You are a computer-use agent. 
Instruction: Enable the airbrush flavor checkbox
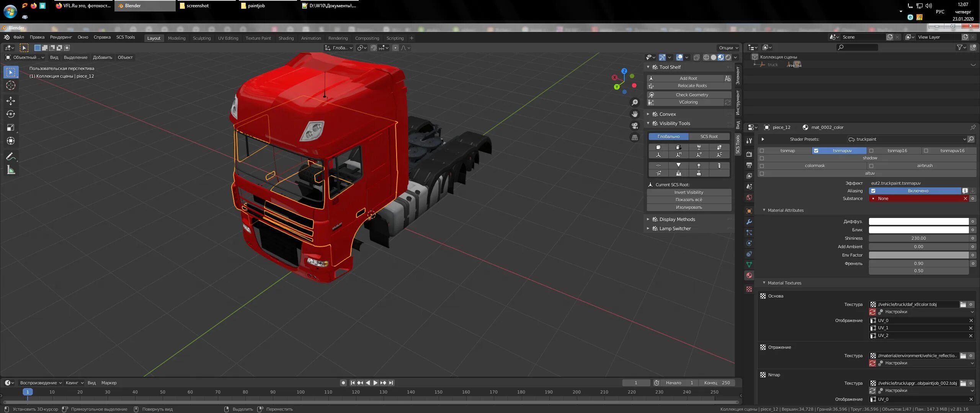pyautogui.click(x=871, y=166)
